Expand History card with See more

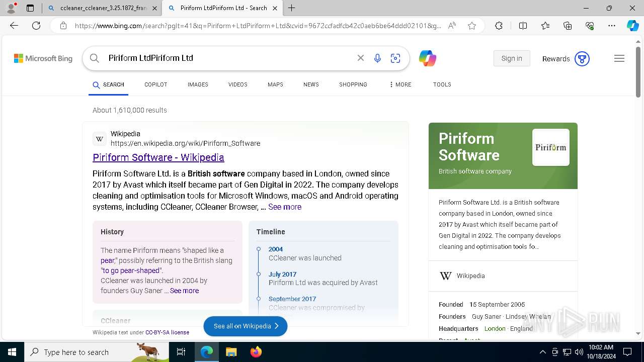[x=184, y=291]
